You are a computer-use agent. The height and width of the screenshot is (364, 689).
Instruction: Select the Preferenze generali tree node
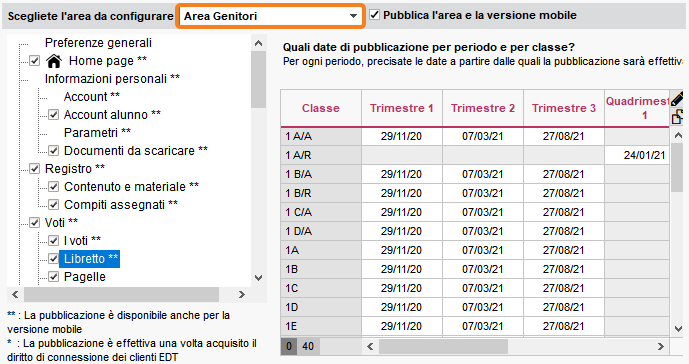[x=98, y=43]
